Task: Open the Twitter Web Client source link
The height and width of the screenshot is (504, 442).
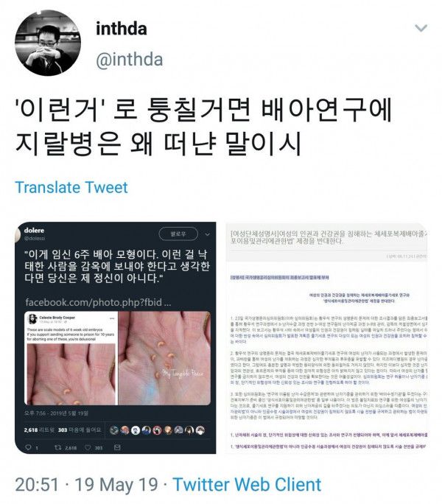Action: click(x=248, y=484)
